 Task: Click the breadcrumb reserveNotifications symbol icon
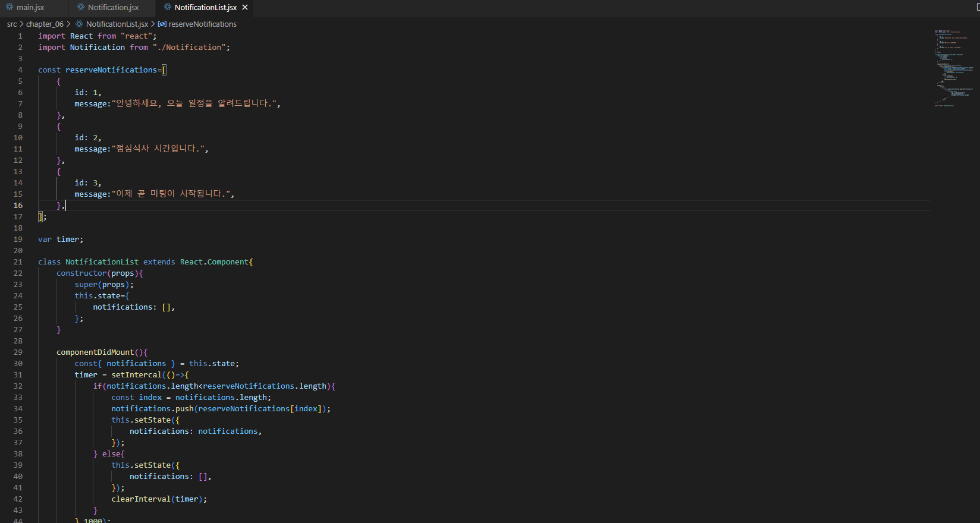pos(162,24)
